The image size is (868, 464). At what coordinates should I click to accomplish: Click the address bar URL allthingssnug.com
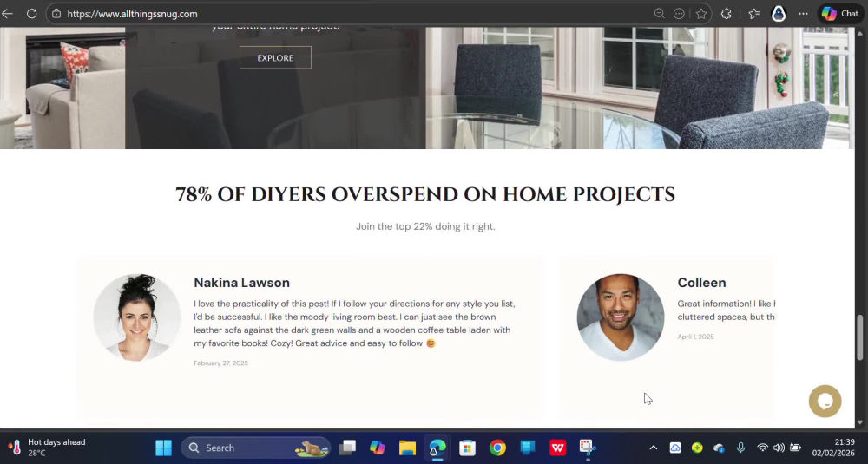click(132, 14)
